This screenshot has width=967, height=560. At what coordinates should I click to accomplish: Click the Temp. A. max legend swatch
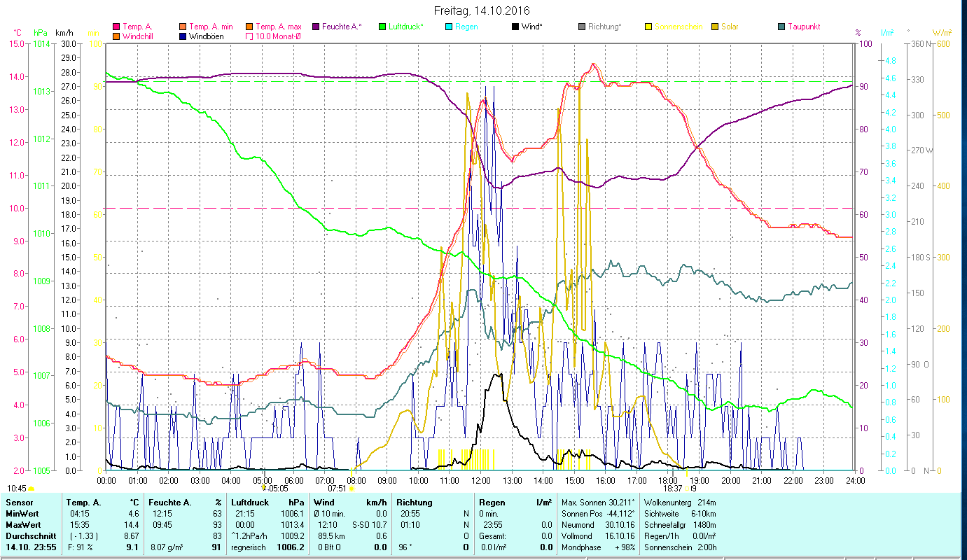249,27
